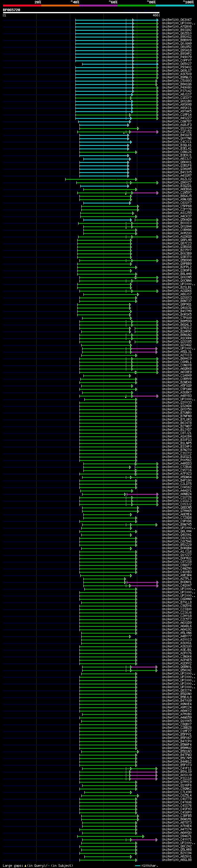Click the cyan ~100% identity color segment
The width and height of the screenshot is (197, 868).
[175, 6]
